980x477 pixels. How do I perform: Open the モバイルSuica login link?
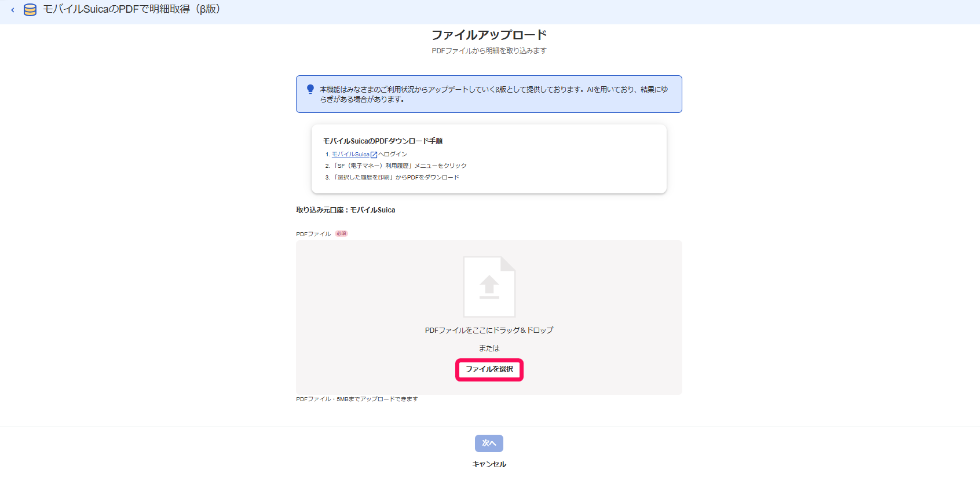[350, 155]
